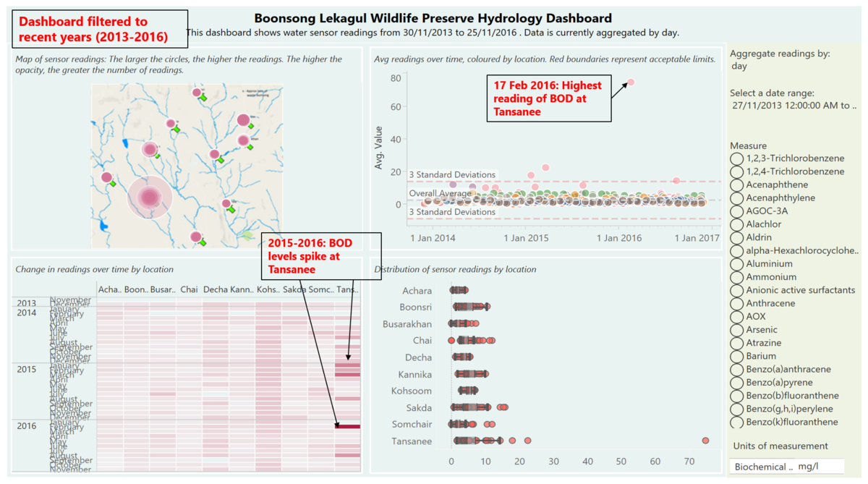Click the Tansanee label in distribution chart
The height and width of the screenshot is (484, 868).
pos(412,441)
